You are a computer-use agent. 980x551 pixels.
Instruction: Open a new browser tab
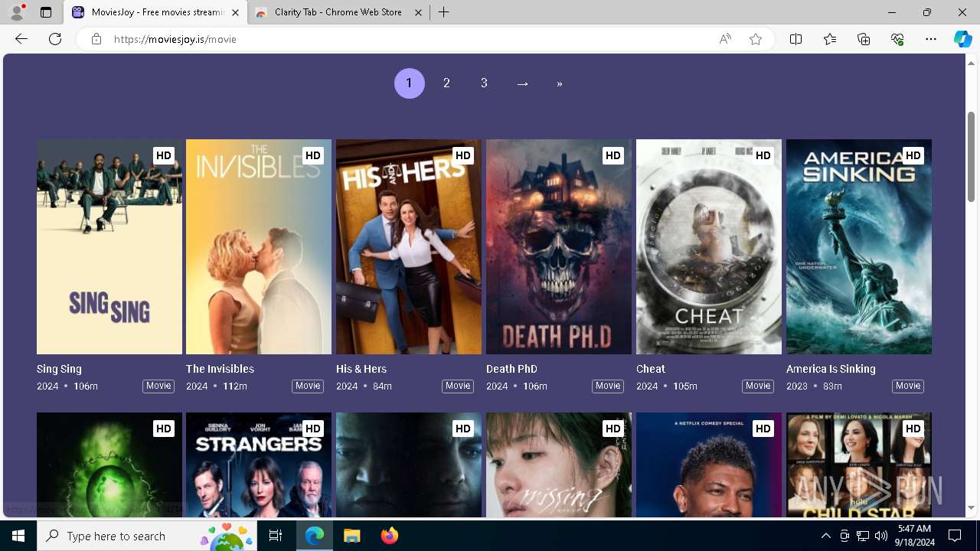[x=443, y=12]
